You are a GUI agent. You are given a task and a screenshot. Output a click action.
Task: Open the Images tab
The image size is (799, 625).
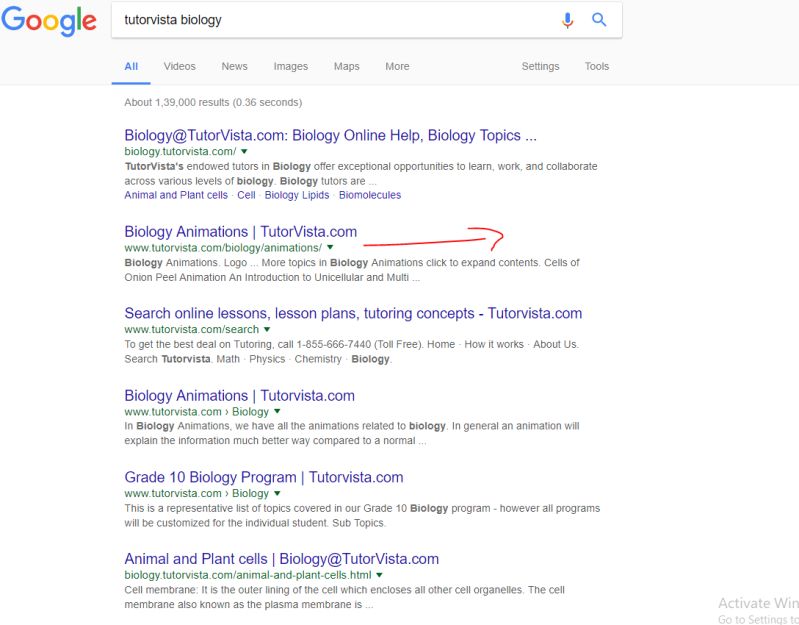click(290, 66)
